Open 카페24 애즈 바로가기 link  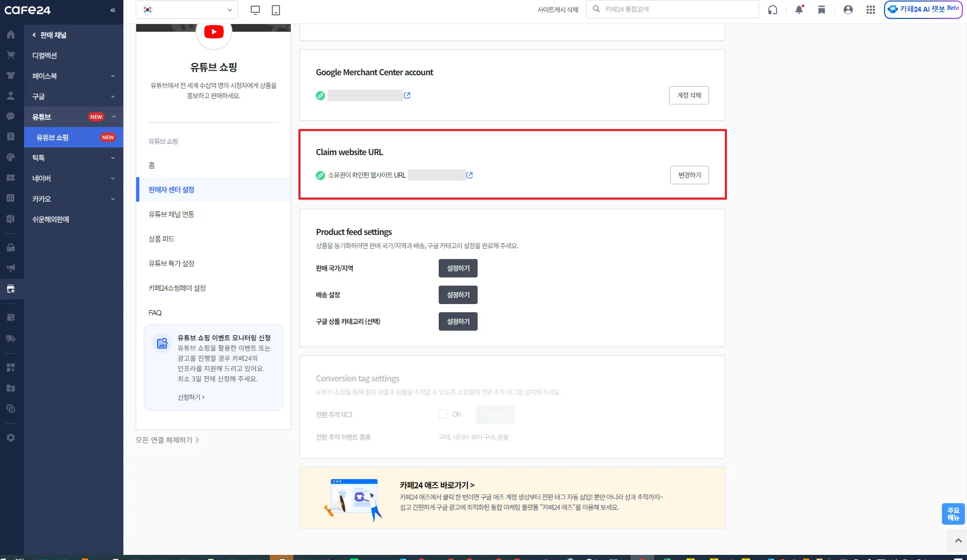click(x=437, y=485)
